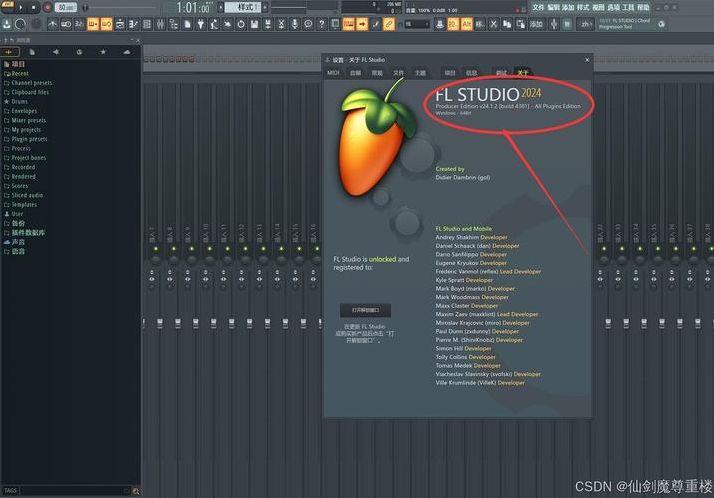The image size is (714, 498).
Task: Click the volume fader on mixer track 插入 10
Action: [214, 323]
